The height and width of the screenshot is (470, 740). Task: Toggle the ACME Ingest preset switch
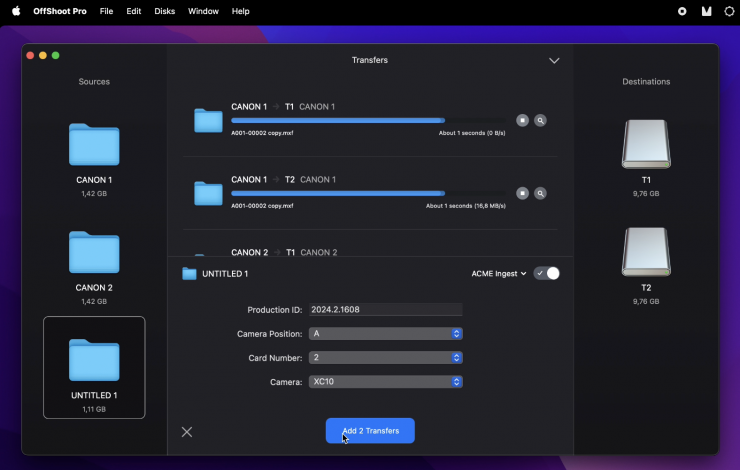(547, 273)
